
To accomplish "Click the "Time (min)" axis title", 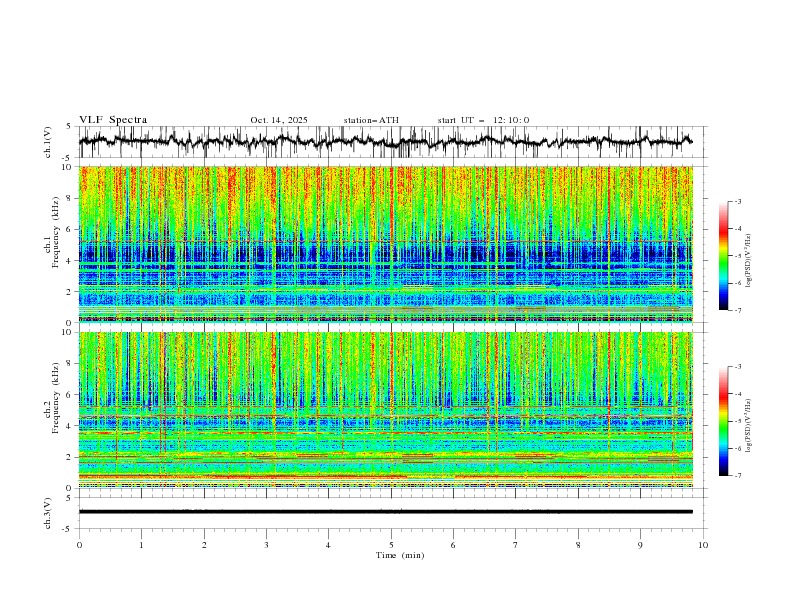I will pos(400,555).
